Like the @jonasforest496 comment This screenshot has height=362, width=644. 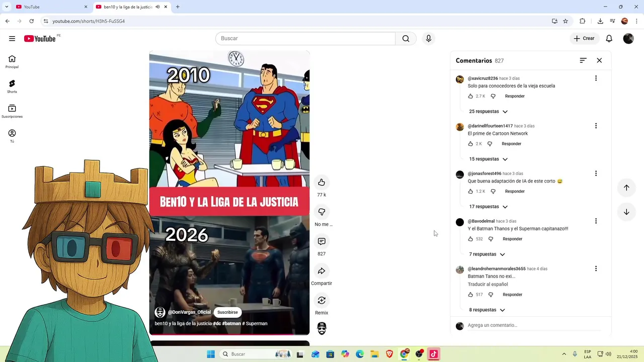471,192
